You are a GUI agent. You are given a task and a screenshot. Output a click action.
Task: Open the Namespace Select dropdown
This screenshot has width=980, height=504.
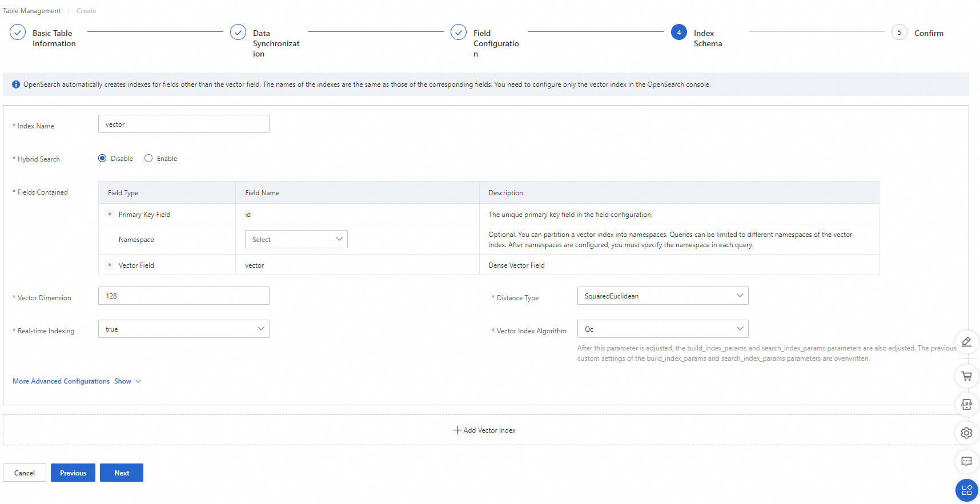(x=296, y=240)
